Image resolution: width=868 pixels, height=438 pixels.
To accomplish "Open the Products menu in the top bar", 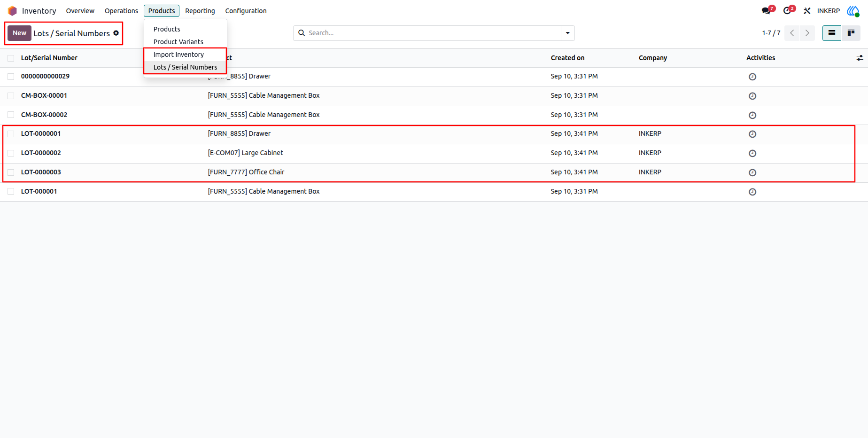I will coord(162,11).
